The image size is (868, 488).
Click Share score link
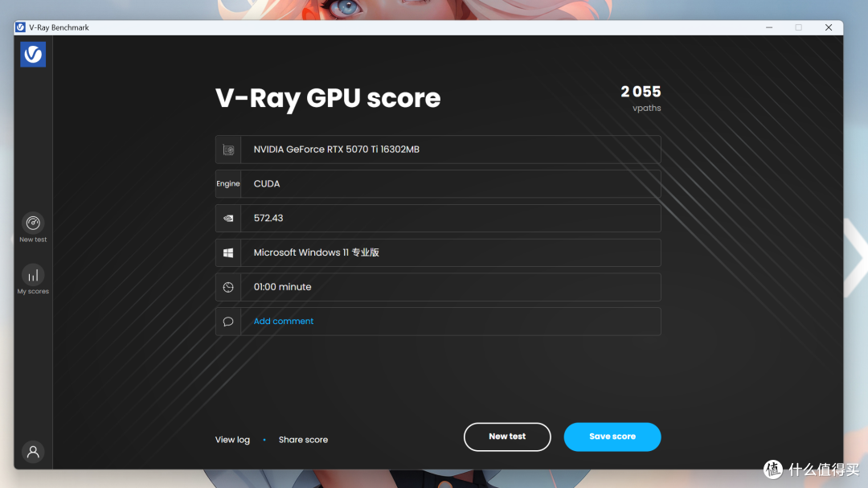click(303, 440)
